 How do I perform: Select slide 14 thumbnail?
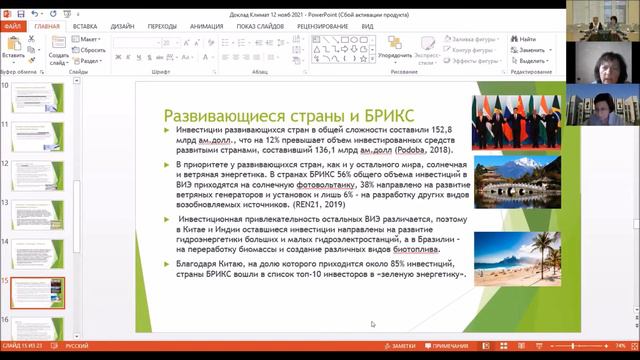click(x=38, y=254)
